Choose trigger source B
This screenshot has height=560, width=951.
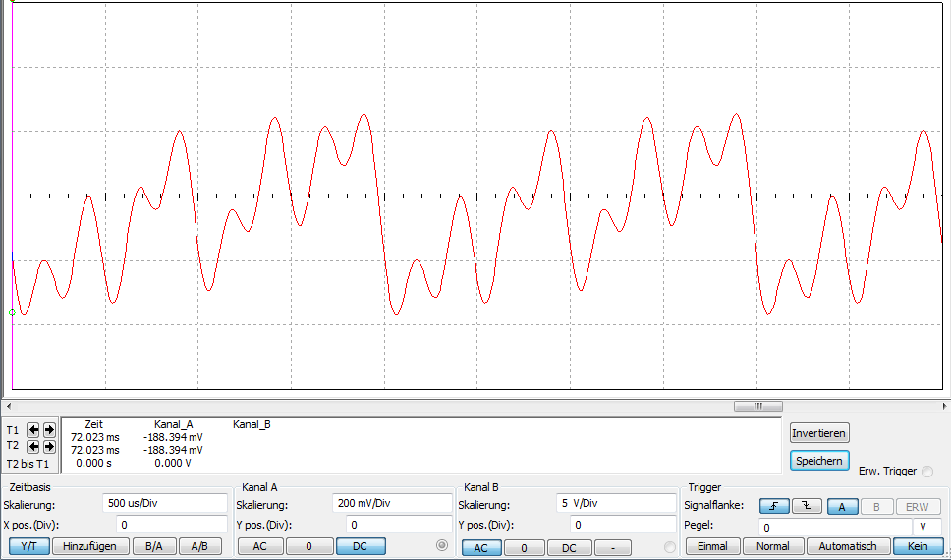coord(876,507)
